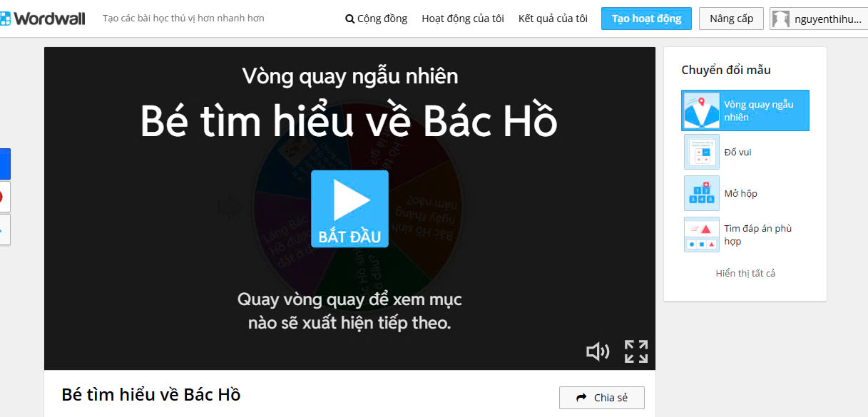Click the magnifier icon beside Cộng đồng
Screen dimensions: 868x417
click(349, 19)
